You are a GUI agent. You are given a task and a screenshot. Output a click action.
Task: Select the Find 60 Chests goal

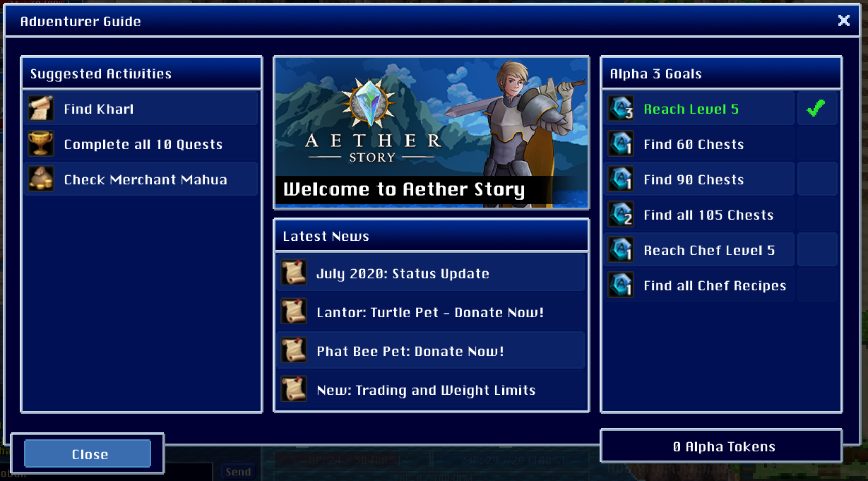pos(699,144)
